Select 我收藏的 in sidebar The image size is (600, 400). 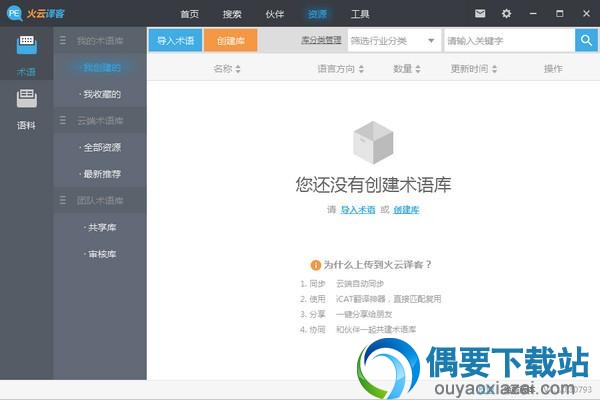click(x=100, y=94)
